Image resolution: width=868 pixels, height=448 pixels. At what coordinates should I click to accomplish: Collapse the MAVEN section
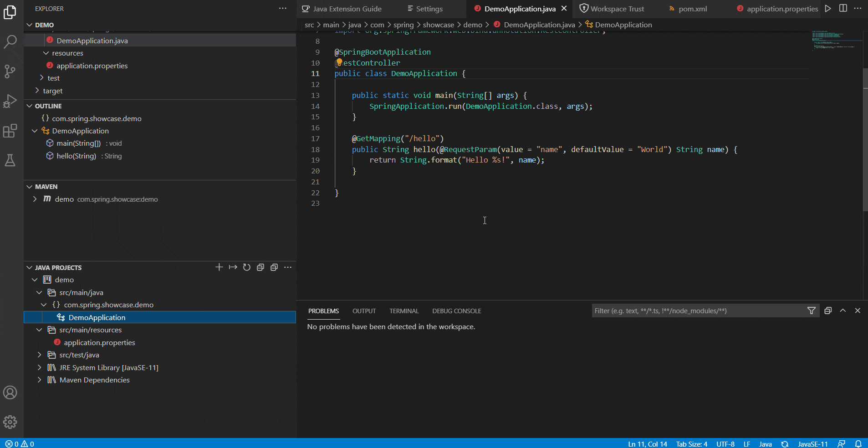(x=30, y=187)
